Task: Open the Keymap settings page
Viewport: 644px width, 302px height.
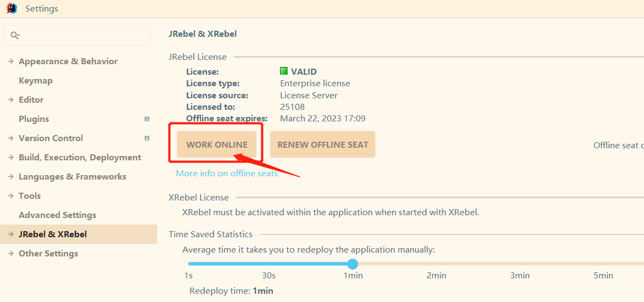Action: point(36,81)
